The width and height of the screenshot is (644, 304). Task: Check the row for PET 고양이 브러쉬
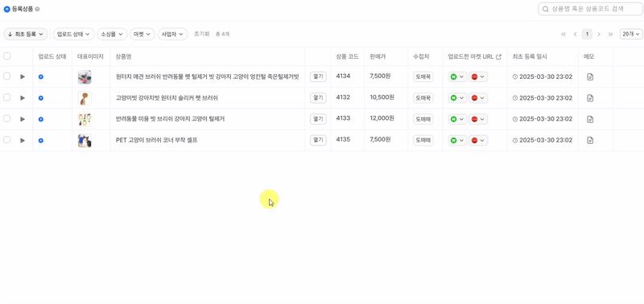pos(6,140)
